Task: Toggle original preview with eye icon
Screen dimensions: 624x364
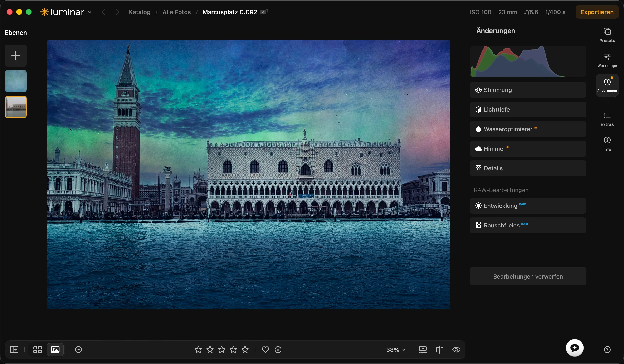Action: coord(456,350)
